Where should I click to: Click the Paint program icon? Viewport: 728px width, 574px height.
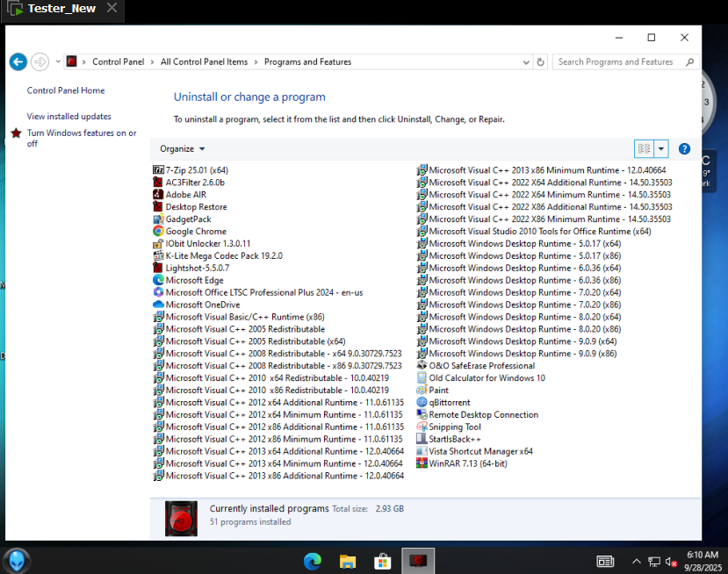point(422,390)
